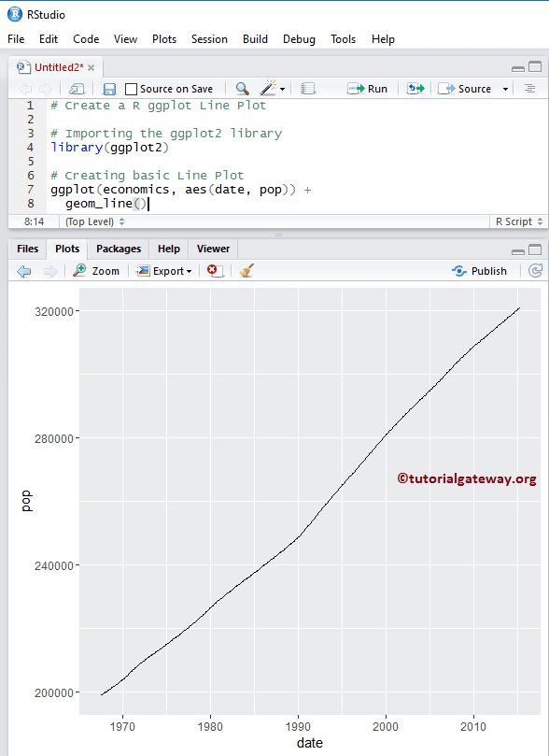Show next plot with right arrow
Screen dimensions: 549x756
50,271
